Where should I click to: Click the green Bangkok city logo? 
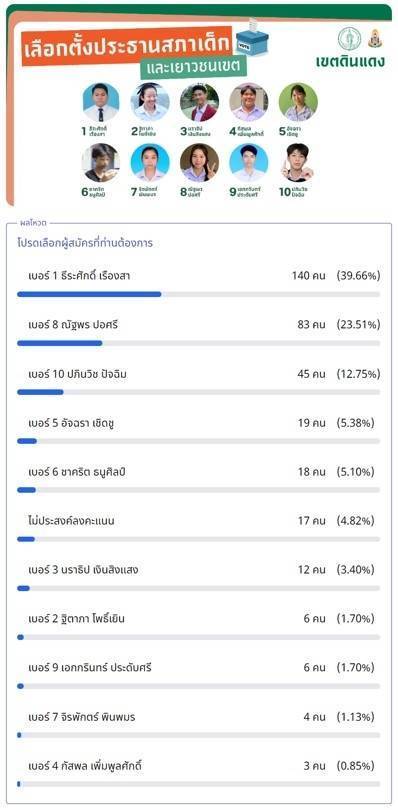click(x=349, y=39)
